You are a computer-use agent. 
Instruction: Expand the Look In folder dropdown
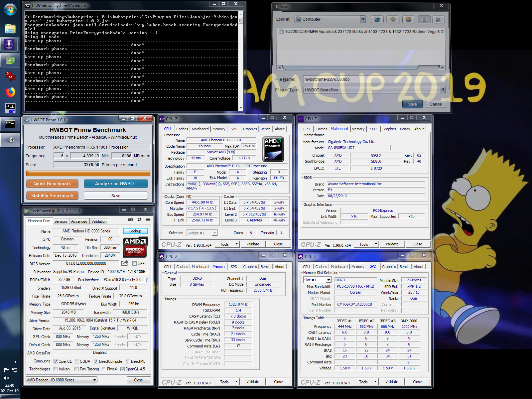tap(363, 19)
